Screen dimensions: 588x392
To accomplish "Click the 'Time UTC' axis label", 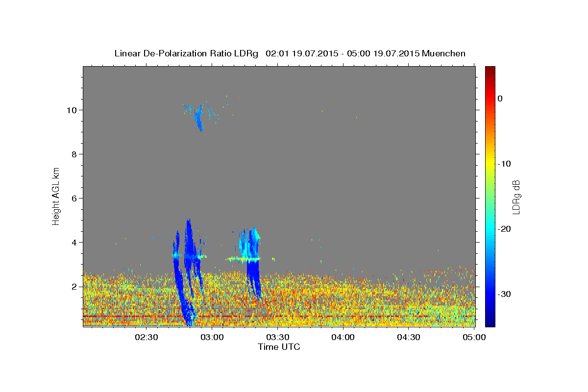I will pyautogui.click(x=279, y=347).
